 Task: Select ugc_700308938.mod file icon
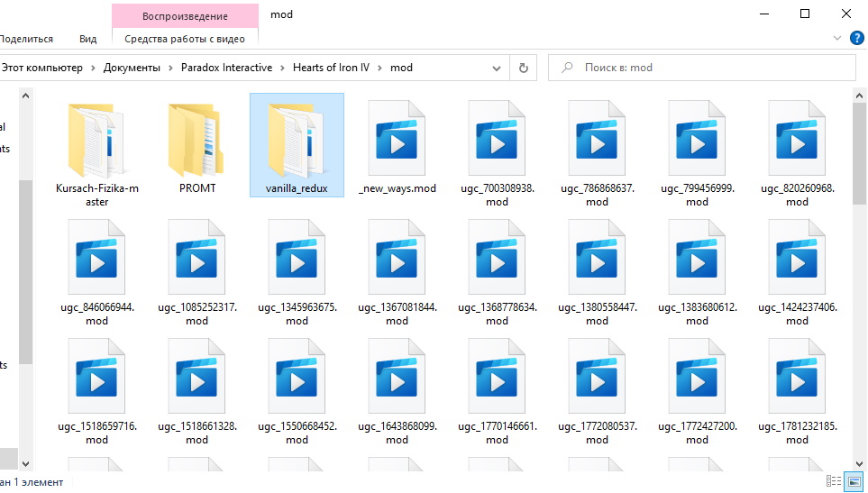498,138
